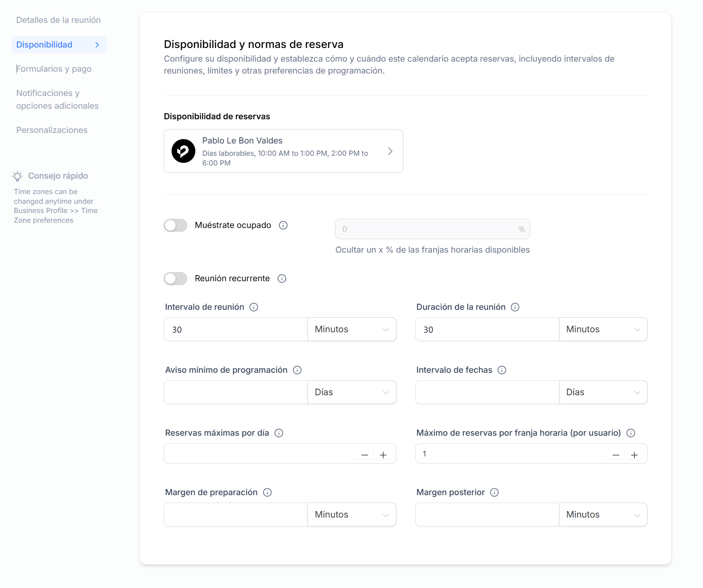Image resolution: width=703 pixels, height=588 pixels.
Task: Open Pablo Le Bon Valdes availability card
Action: pos(283,151)
